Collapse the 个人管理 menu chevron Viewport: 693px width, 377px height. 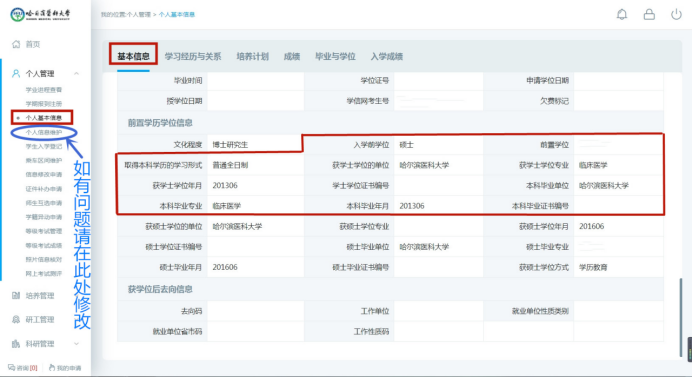pyautogui.click(x=76, y=73)
